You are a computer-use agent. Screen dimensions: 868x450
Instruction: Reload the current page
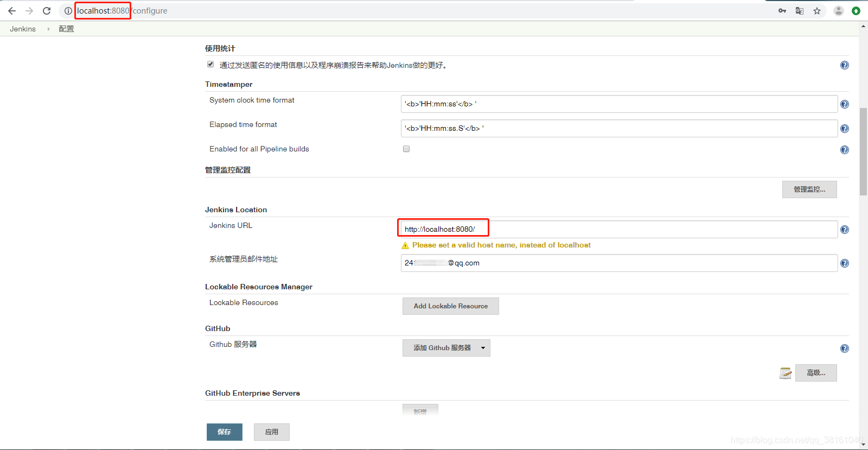tap(47, 11)
